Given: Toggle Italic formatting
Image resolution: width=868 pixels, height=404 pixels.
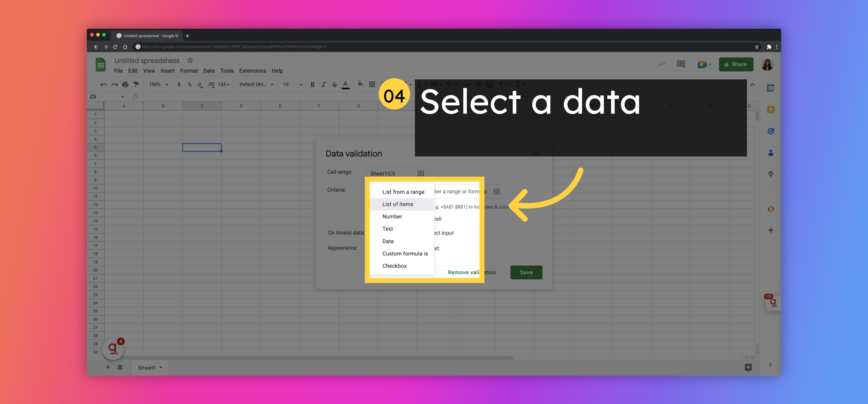Looking at the screenshot, I should [323, 85].
